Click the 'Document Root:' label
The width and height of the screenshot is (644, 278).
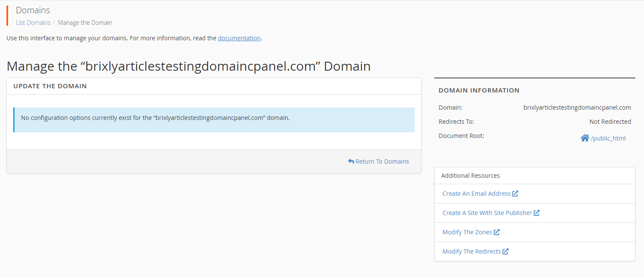[x=461, y=136]
